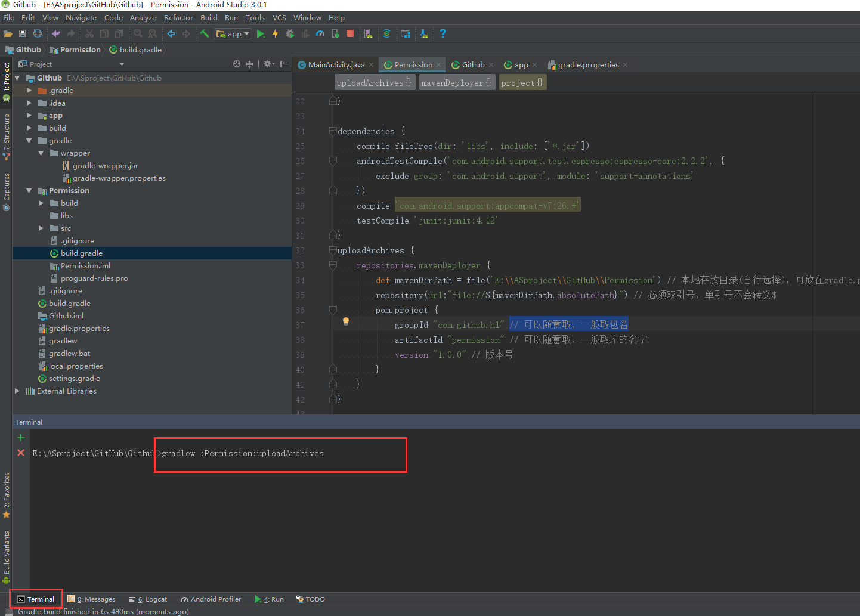Open Project panel settings gear
The width and height of the screenshot is (860, 616).
coord(268,64)
